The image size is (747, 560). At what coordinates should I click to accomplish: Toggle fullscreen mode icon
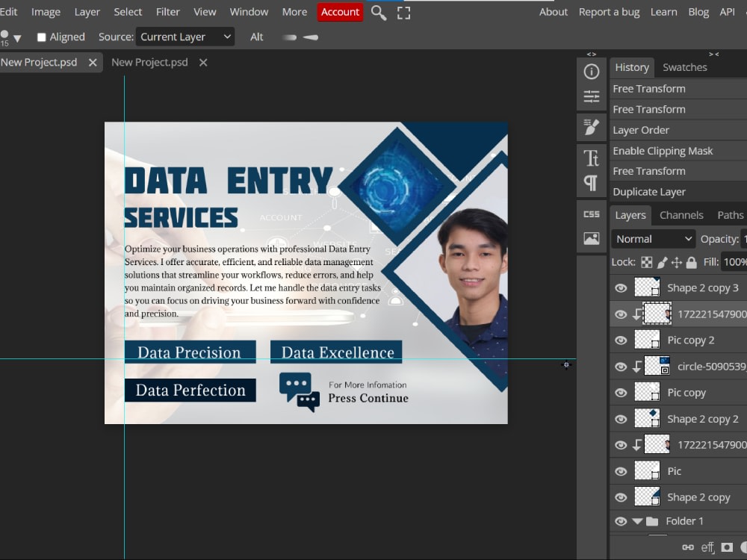(403, 13)
